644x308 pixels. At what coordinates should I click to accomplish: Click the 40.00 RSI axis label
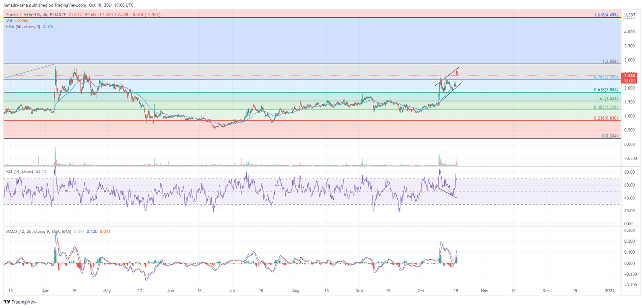coord(629,198)
